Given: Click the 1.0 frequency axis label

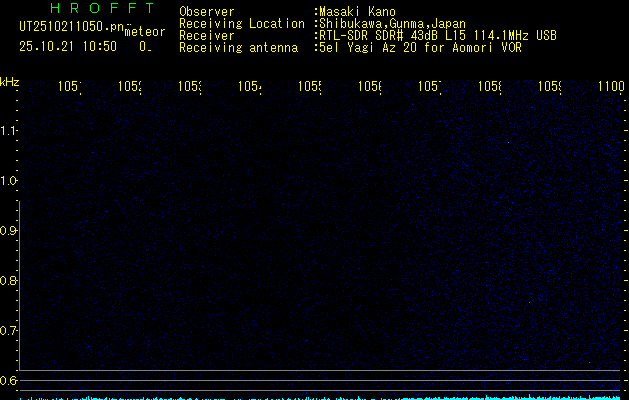Looking at the screenshot, I should point(8,181).
